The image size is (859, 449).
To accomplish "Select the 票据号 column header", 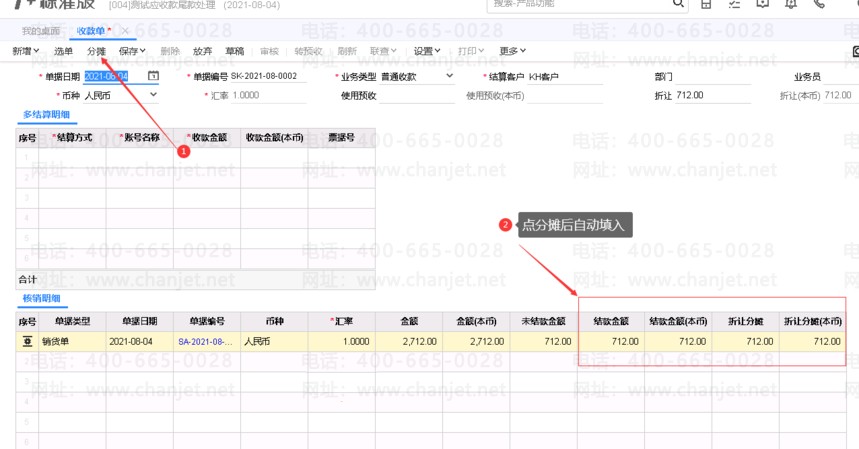I will point(341,137).
